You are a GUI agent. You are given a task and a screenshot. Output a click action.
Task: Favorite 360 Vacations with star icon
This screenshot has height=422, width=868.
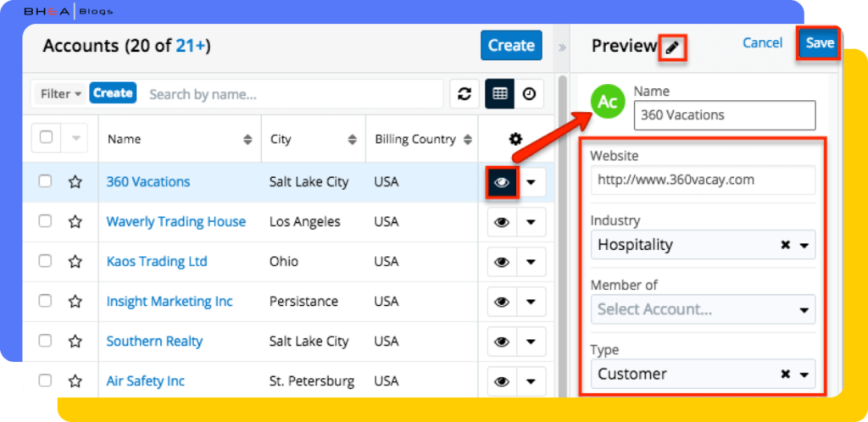(x=75, y=182)
